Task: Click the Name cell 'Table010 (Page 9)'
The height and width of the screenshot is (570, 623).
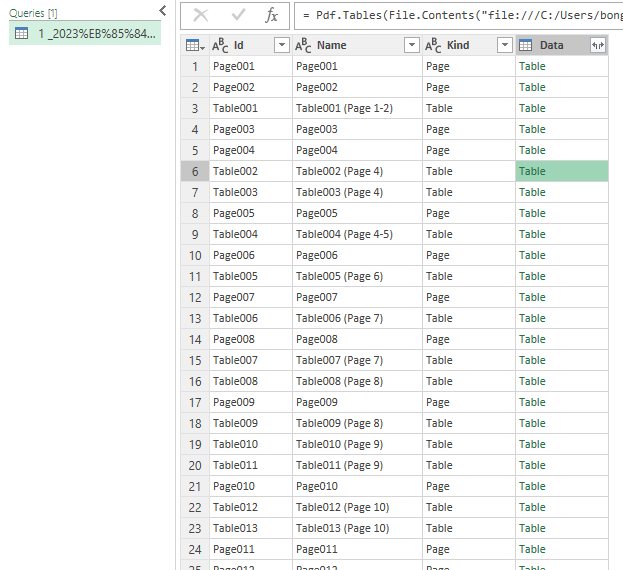Action: coord(357,444)
